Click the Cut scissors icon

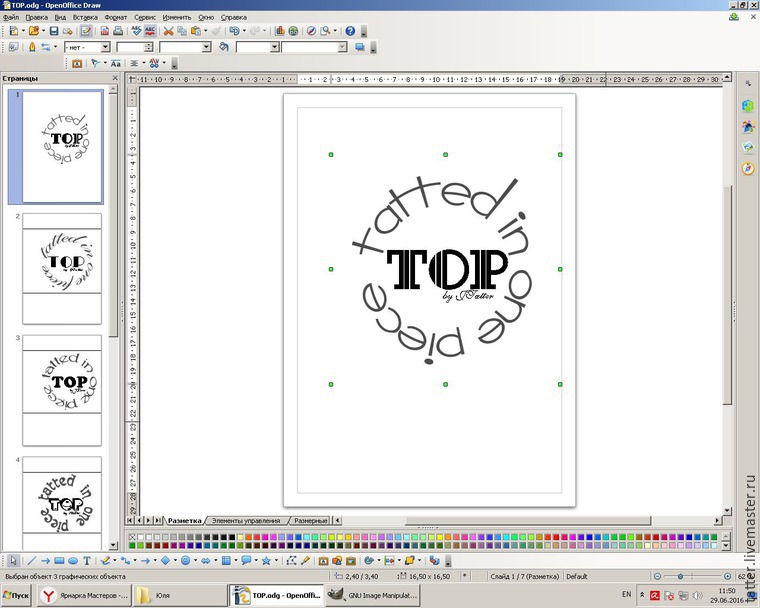[168, 31]
